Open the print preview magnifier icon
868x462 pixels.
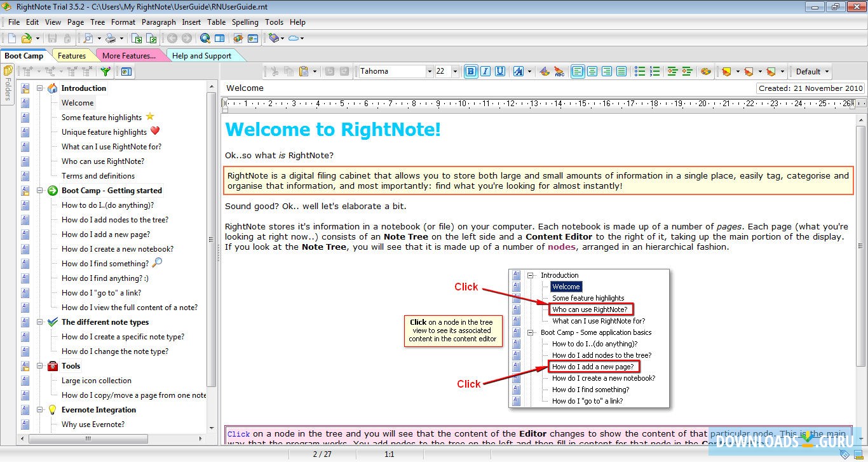tap(88, 38)
